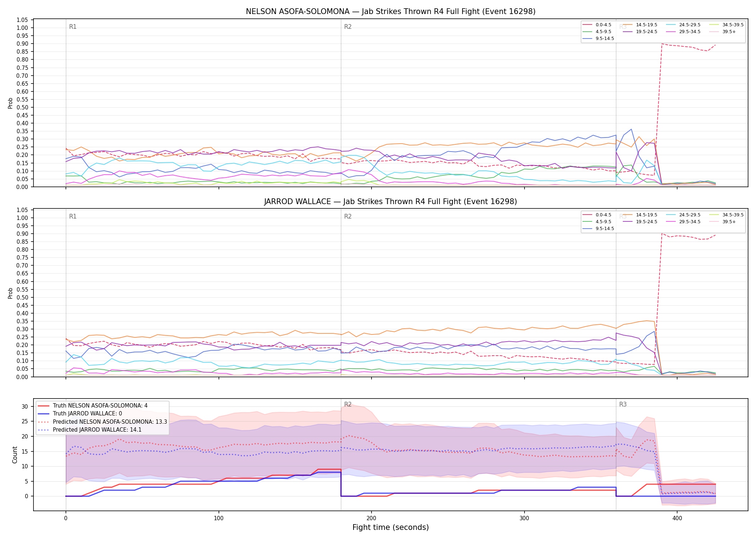Click the x-axis tick label 400
Screen dimensions: 756x540
coord(677,518)
